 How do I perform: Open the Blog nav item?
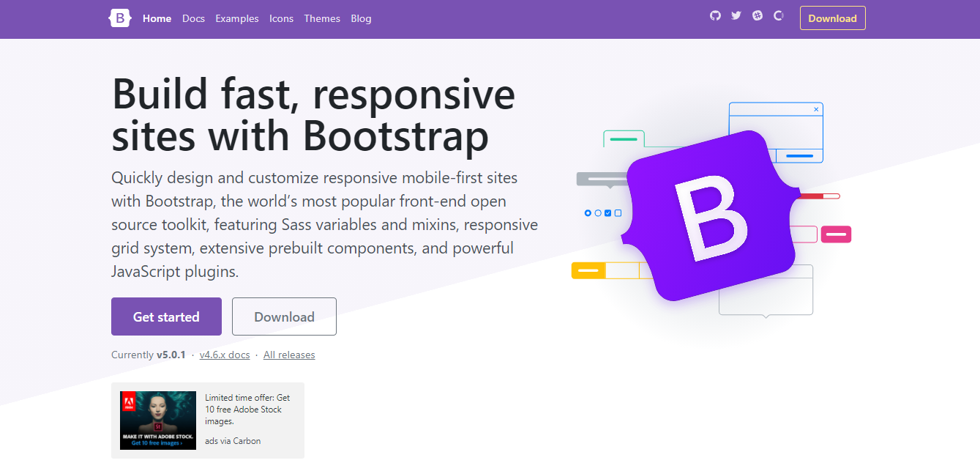(361, 18)
